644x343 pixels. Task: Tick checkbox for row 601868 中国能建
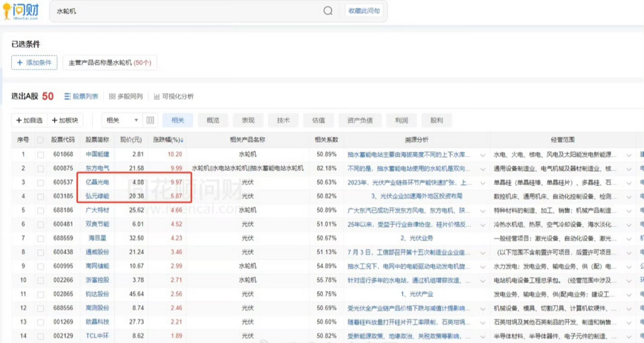pos(40,155)
